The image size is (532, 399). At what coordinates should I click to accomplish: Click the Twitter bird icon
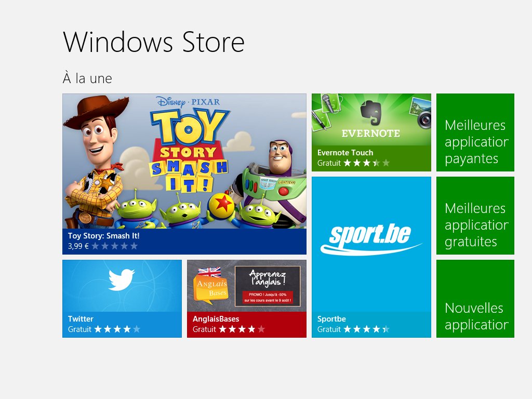(x=122, y=280)
